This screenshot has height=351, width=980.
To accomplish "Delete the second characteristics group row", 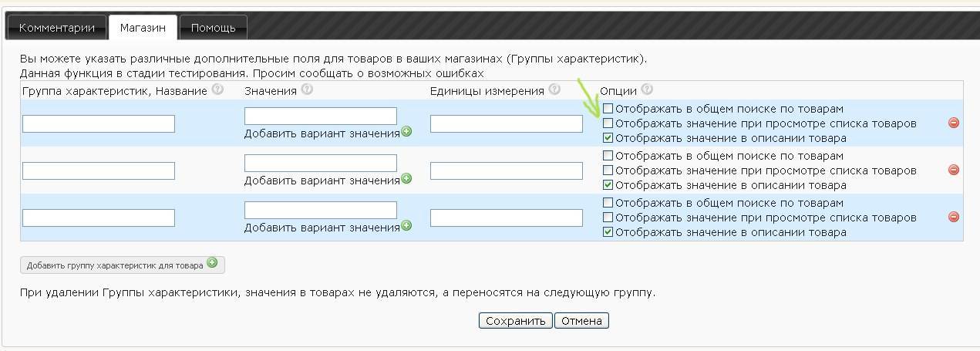I will (x=954, y=170).
